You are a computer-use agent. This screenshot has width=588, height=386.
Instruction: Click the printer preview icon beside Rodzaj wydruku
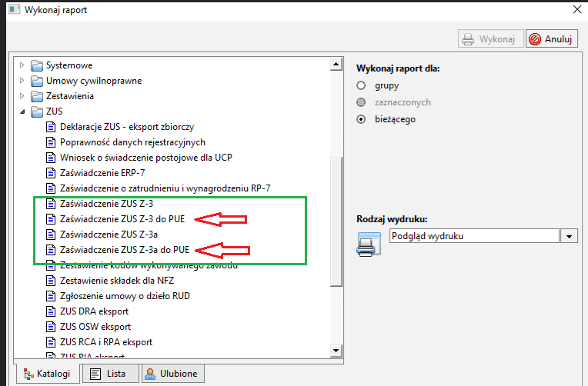click(x=369, y=245)
